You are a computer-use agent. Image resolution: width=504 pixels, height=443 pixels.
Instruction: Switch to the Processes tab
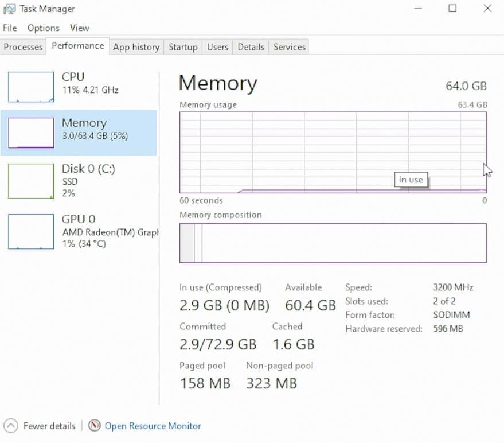coord(24,47)
